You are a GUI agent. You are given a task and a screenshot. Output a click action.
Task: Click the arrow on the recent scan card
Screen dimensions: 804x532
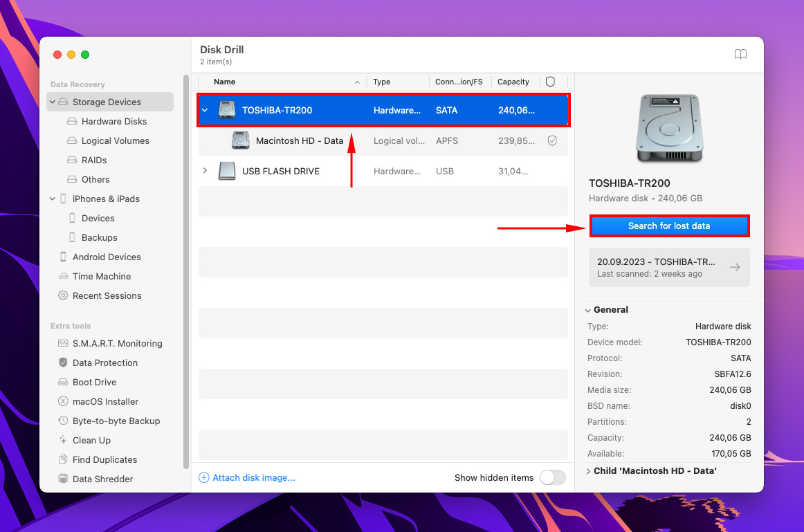(735, 267)
